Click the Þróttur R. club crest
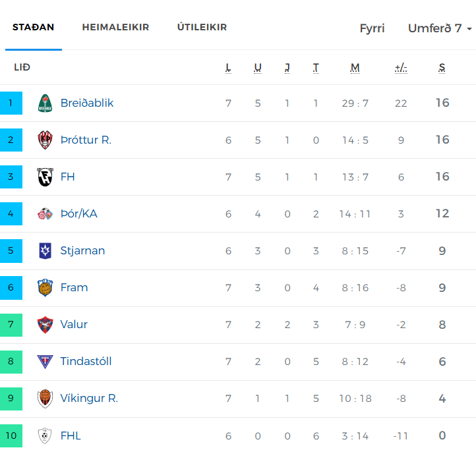Viewport: 476px width, 452px height. (45, 140)
